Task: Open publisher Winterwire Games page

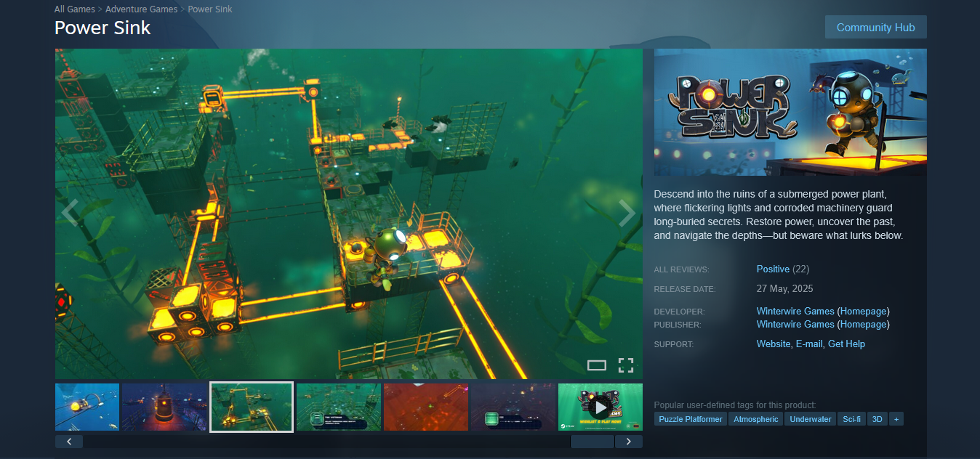Action: [795, 324]
